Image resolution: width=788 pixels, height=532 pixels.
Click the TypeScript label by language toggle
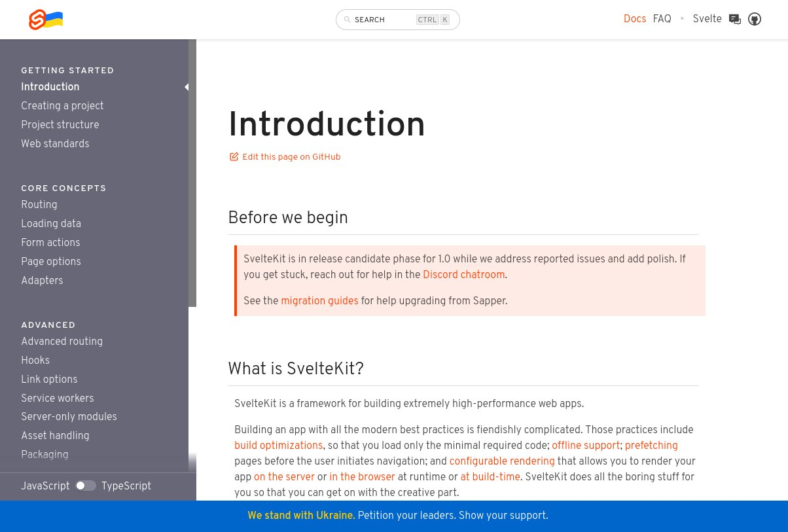click(126, 486)
